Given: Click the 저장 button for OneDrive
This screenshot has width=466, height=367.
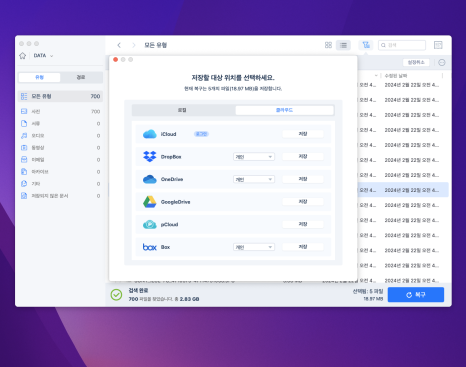Looking at the screenshot, I should pyautogui.click(x=303, y=179).
